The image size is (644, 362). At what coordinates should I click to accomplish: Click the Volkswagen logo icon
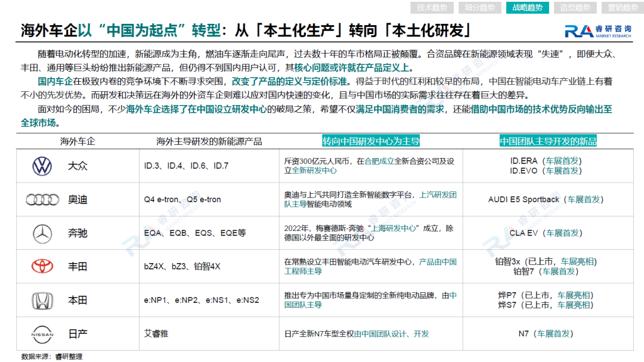pyautogui.click(x=42, y=166)
